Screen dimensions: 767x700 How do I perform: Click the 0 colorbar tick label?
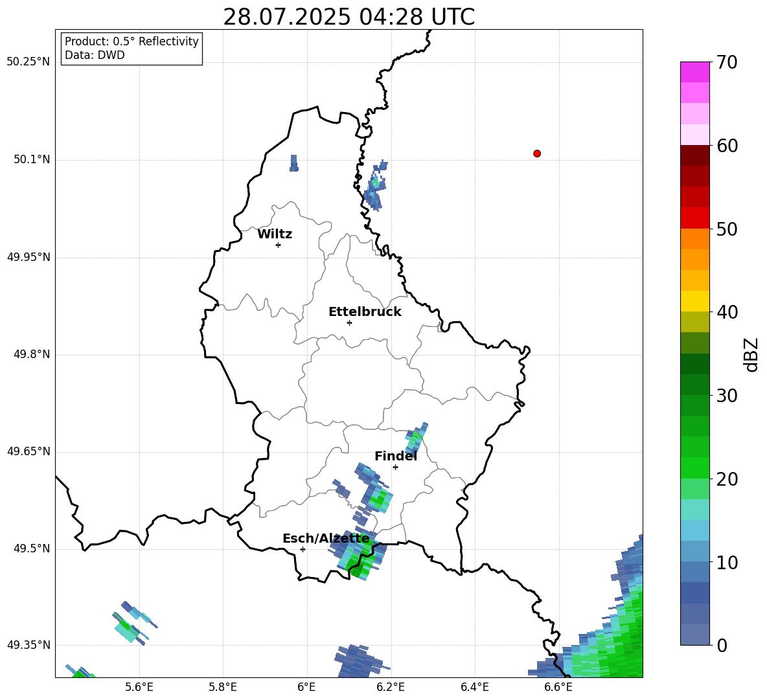pos(722,646)
